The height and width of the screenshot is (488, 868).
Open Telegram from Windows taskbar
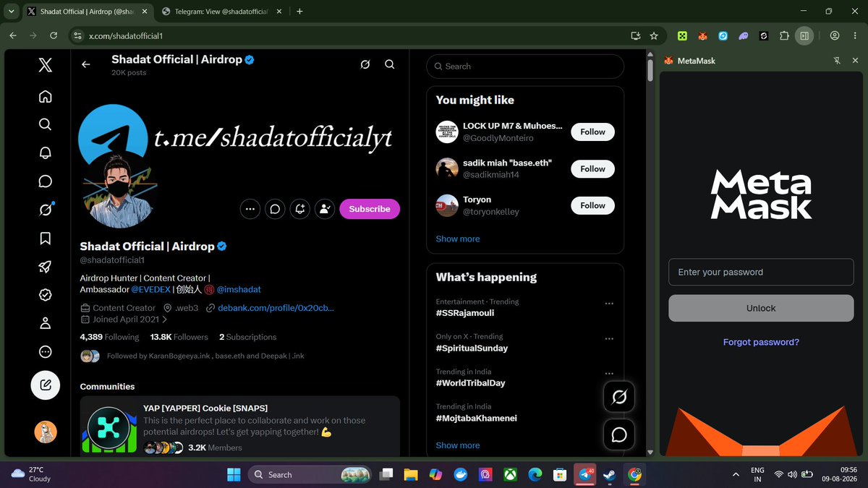[x=586, y=475]
